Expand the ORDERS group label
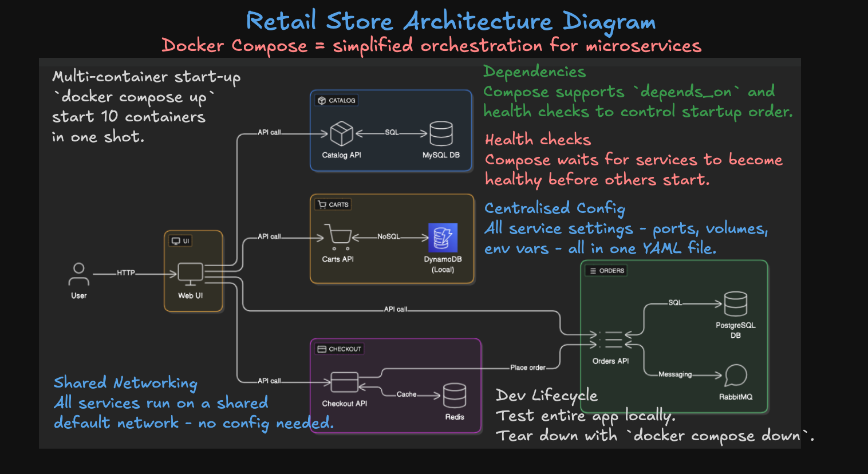This screenshot has width=868, height=474. pos(606,271)
